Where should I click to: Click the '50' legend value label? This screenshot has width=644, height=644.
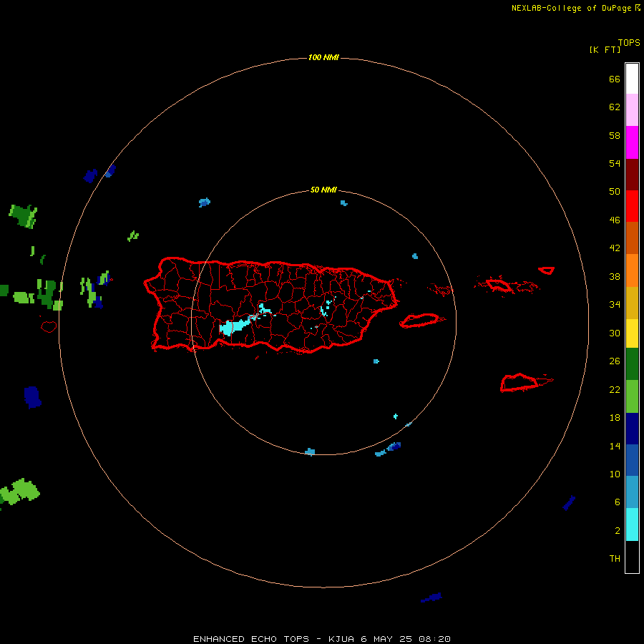(615, 192)
